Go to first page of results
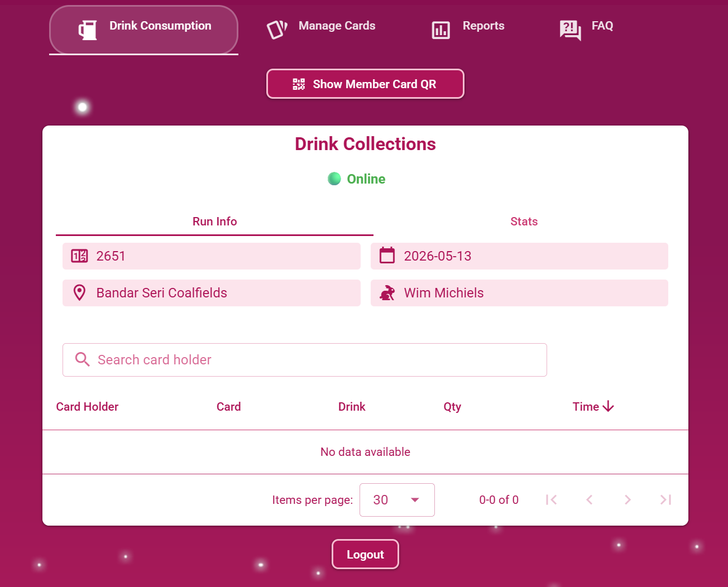This screenshot has width=728, height=587. coord(552,500)
